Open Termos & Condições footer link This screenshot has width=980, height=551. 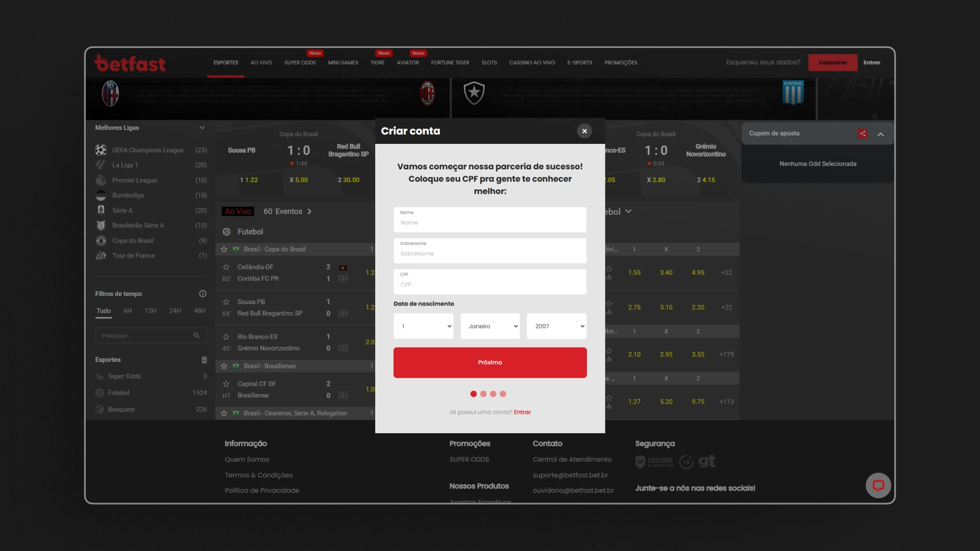click(x=259, y=475)
